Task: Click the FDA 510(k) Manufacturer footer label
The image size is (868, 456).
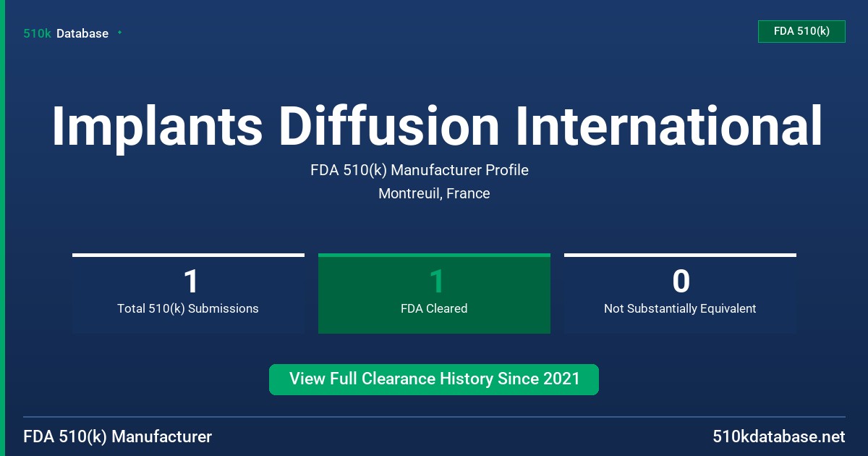Action: 118,436
